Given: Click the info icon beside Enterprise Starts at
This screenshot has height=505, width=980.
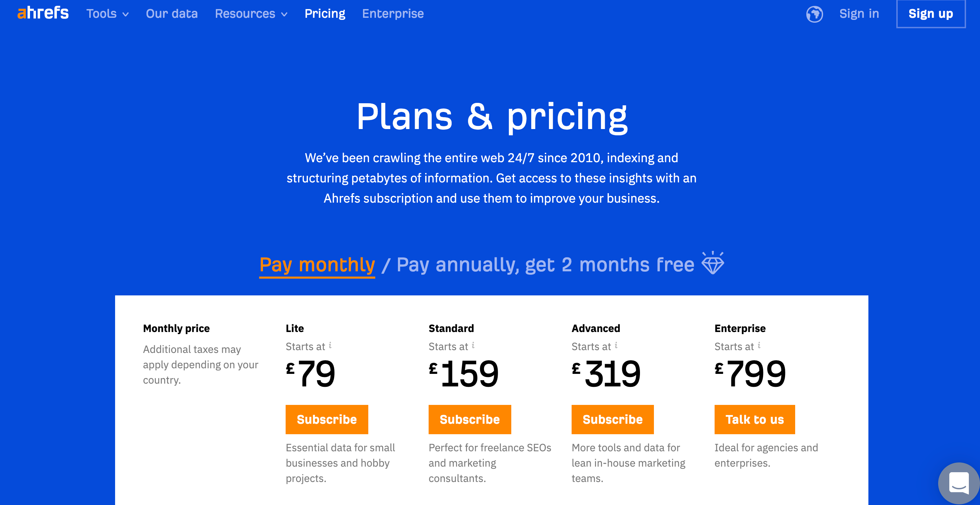Looking at the screenshot, I should 759,345.
